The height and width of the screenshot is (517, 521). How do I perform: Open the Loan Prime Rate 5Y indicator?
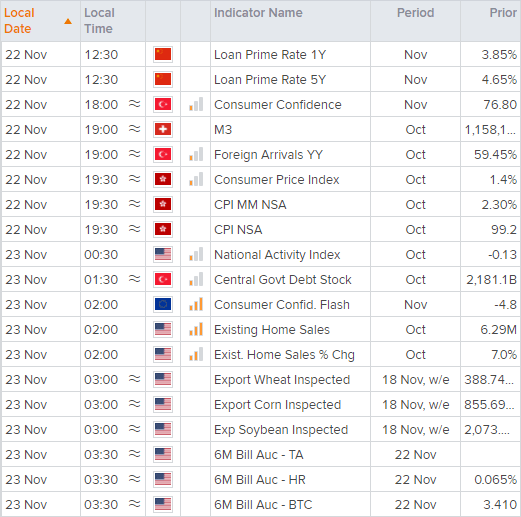(270, 80)
